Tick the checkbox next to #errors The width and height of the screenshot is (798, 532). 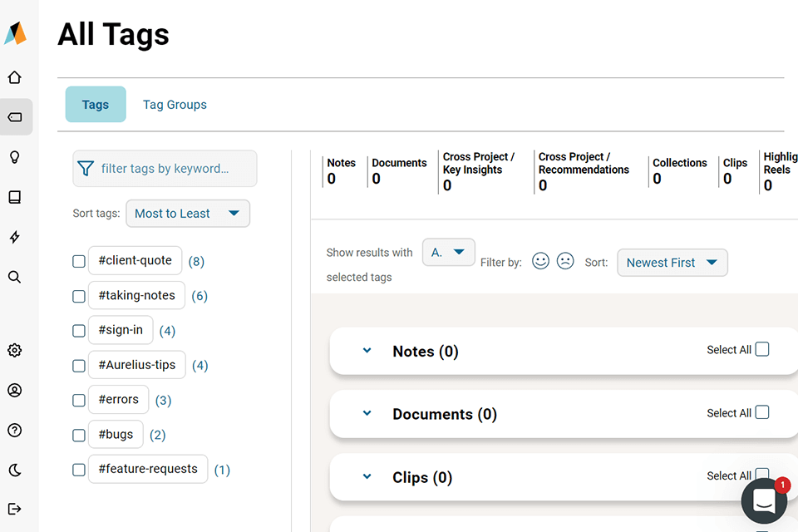pos(79,400)
